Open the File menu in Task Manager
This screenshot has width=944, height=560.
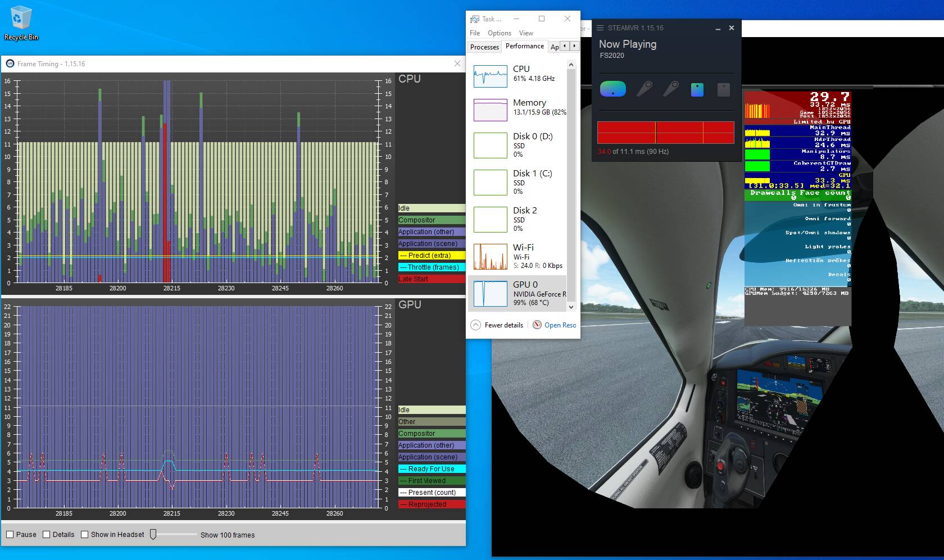coord(475,33)
